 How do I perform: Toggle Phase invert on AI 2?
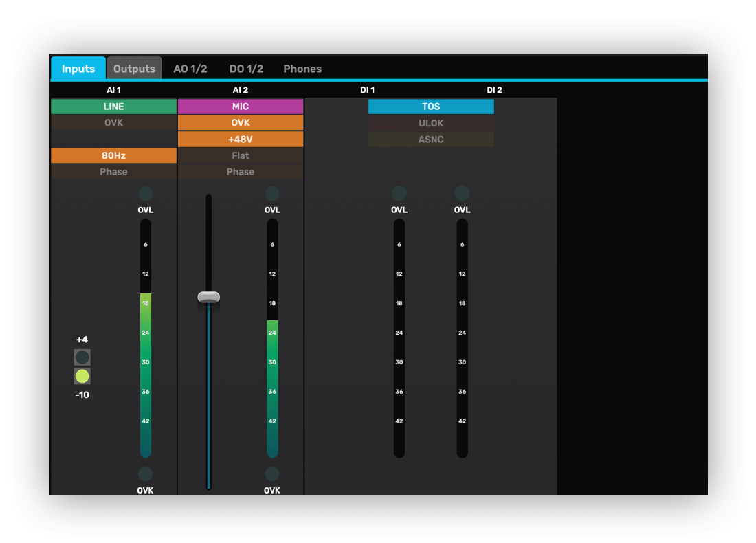click(x=241, y=172)
